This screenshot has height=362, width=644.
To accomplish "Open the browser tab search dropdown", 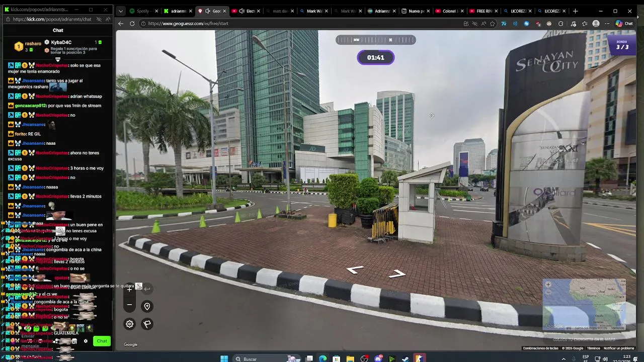I will click(120, 11).
